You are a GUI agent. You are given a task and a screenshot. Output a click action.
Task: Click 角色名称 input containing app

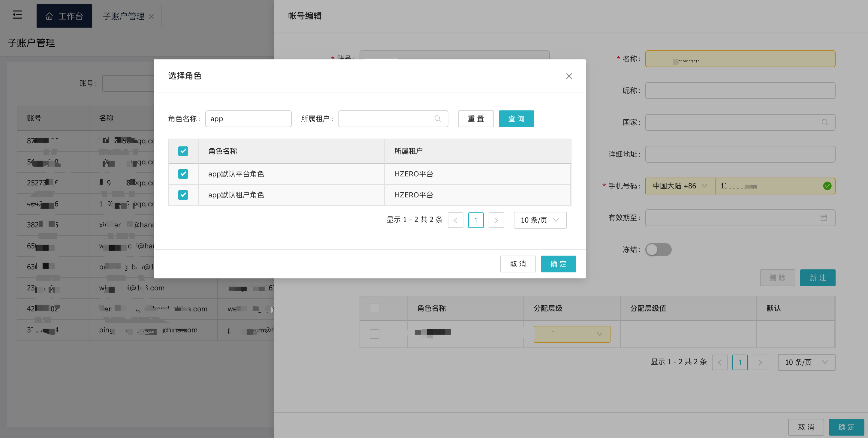pos(248,118)
